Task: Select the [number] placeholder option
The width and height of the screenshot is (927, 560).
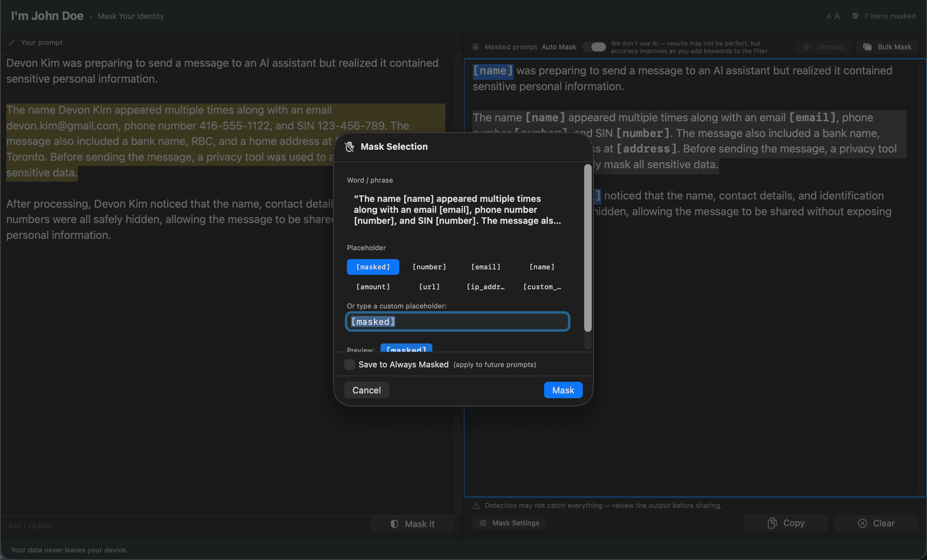Action: pyautogui.click(x=429, y=267)
